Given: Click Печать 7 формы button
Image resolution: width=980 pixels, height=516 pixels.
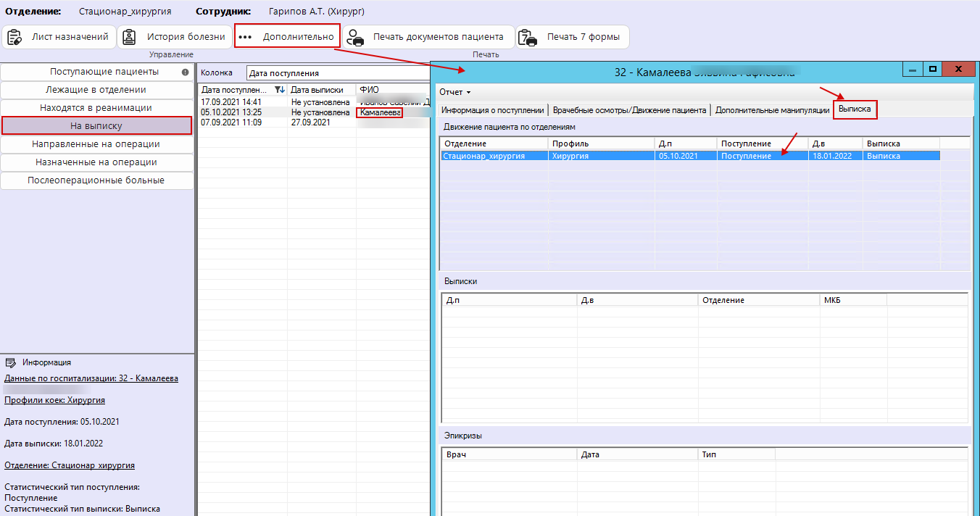Looking at the screenshot, I should coord(573,37).
